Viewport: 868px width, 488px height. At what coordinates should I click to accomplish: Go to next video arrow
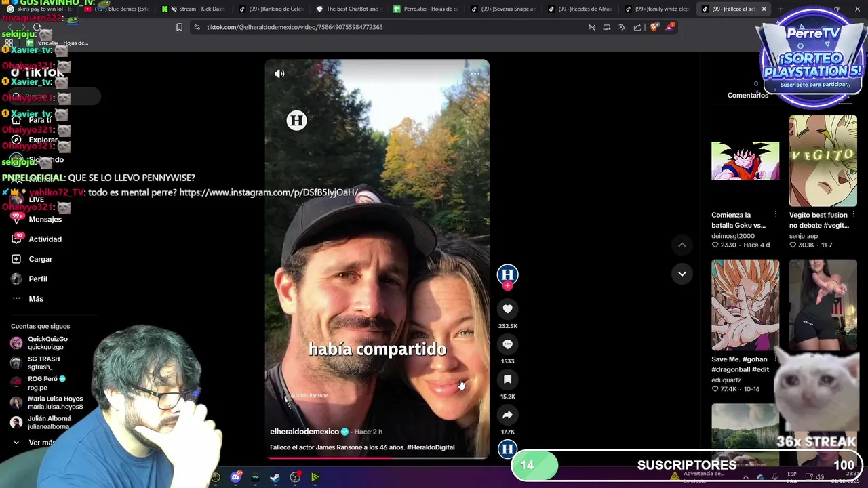pyautogui.click(x=682, y=274)
